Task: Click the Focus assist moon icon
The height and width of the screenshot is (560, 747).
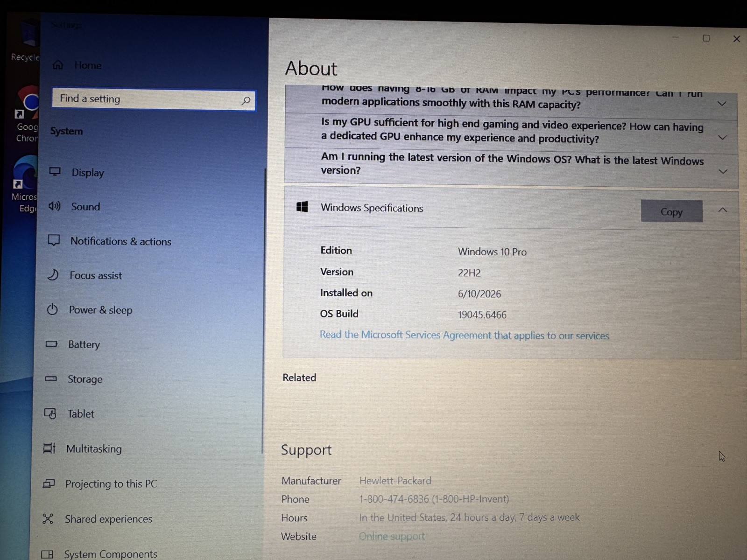Action: pyautogui.click(x=53, y=275)
